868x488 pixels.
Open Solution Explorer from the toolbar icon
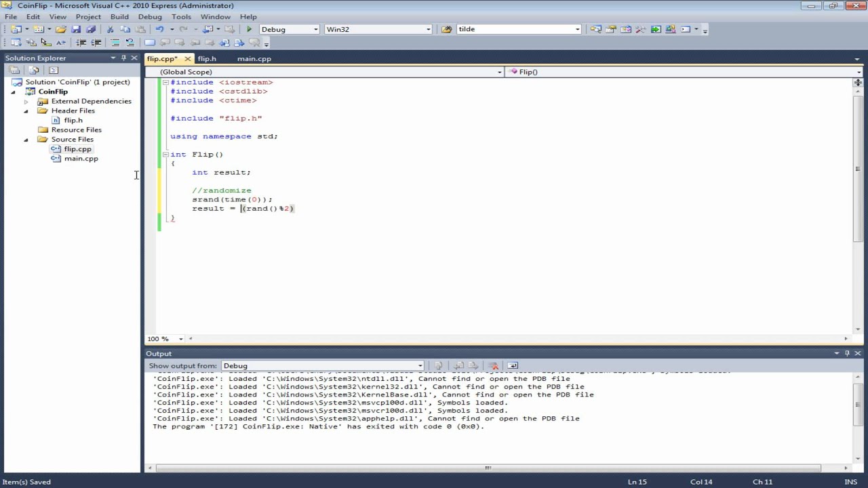tap(595, 29)
